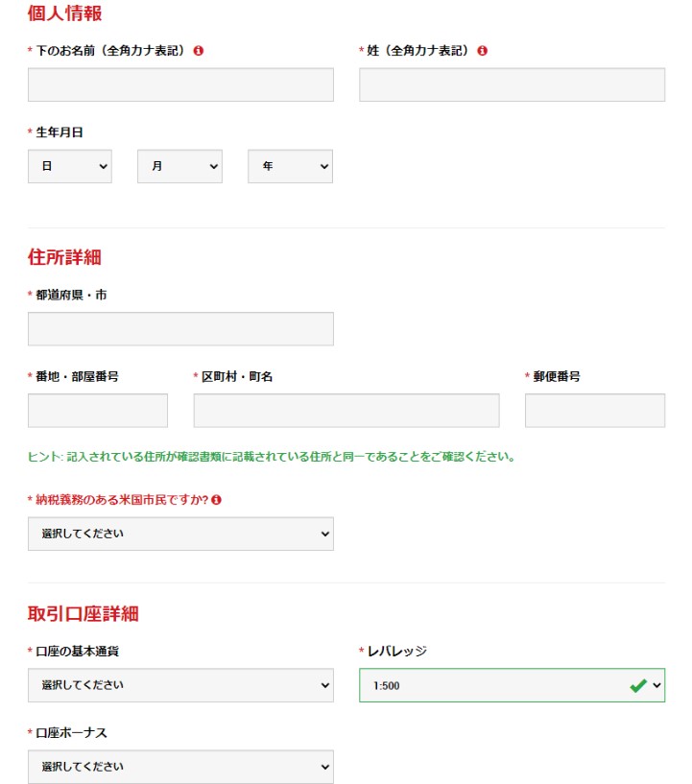Screen dimensions: 692x784
Task: Focus the 下のお名前 (first name) input field
Action: [x=180, y=84]
